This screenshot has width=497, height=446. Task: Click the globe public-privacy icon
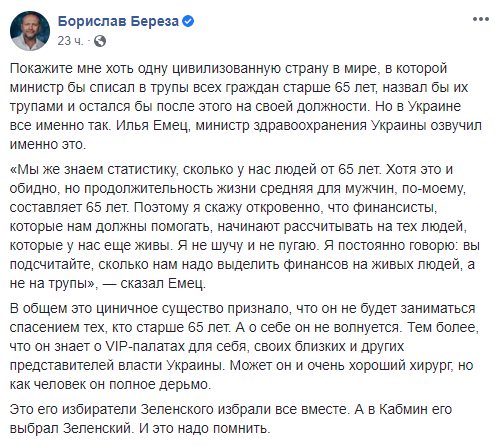[100, 41]
